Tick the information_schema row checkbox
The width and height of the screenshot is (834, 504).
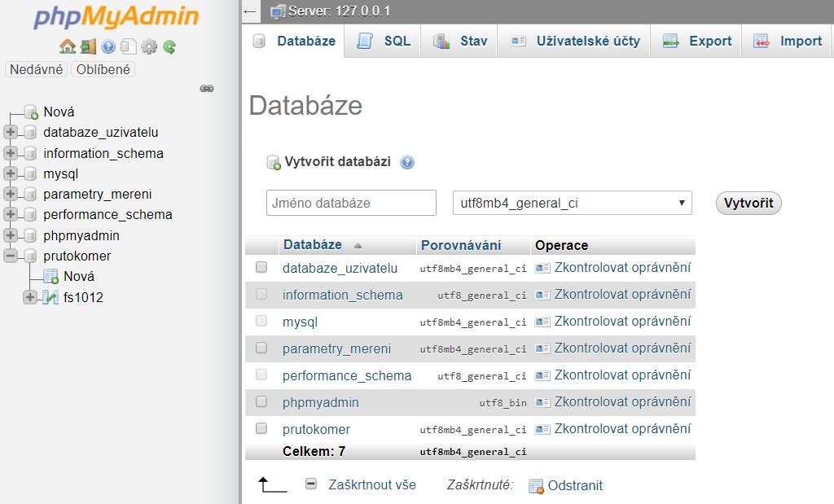click(261, 293)
